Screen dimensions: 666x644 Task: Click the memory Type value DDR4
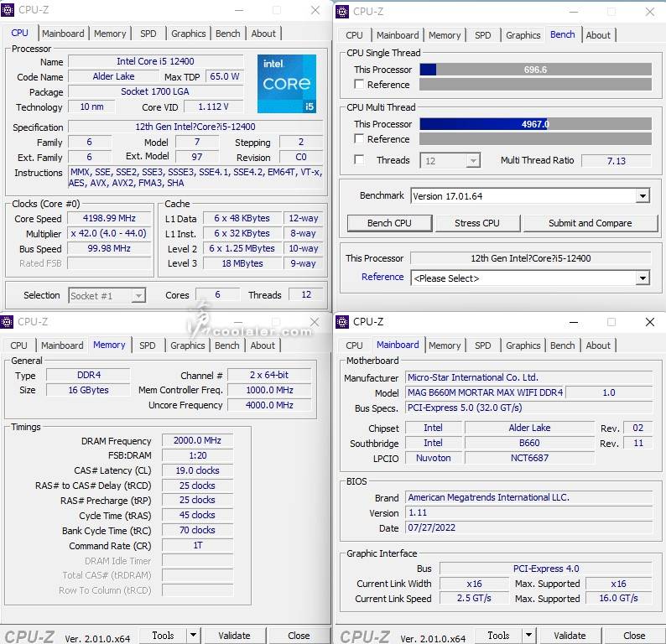point(89,375)
